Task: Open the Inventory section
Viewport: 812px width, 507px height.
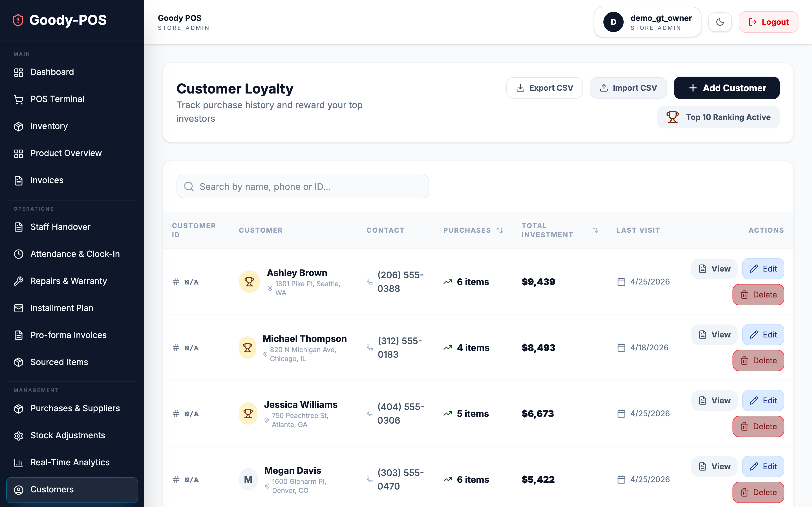Action: coord(49,126)
